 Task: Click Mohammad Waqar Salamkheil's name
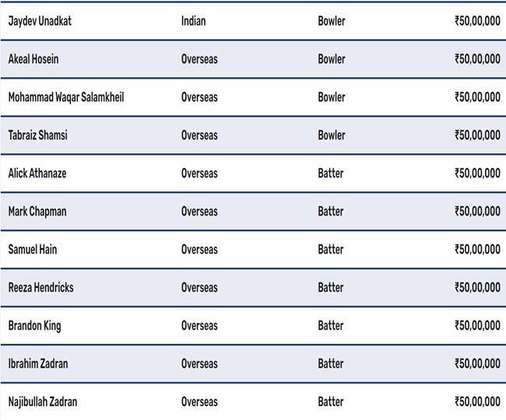coord(66,97)
